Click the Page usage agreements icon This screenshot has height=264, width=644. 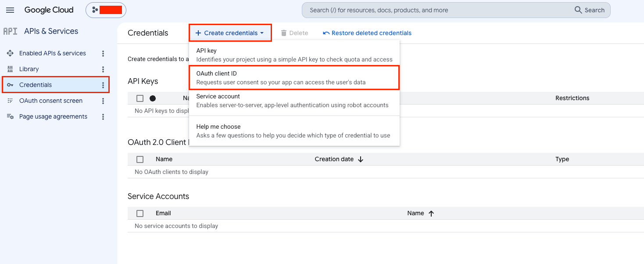click(10, 116)
